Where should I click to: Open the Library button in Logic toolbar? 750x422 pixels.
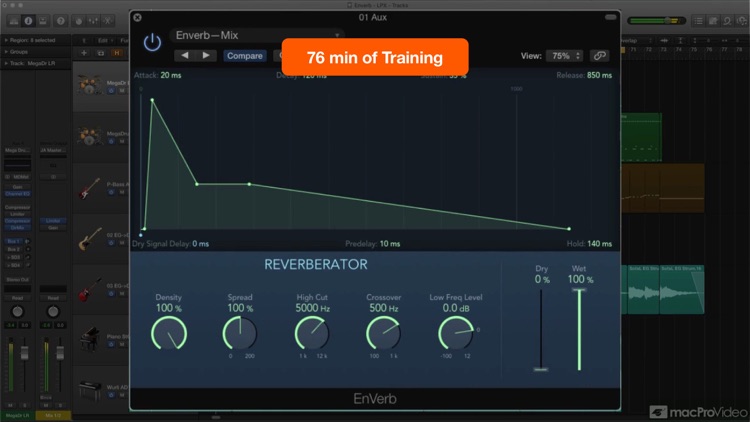[13, 21]
